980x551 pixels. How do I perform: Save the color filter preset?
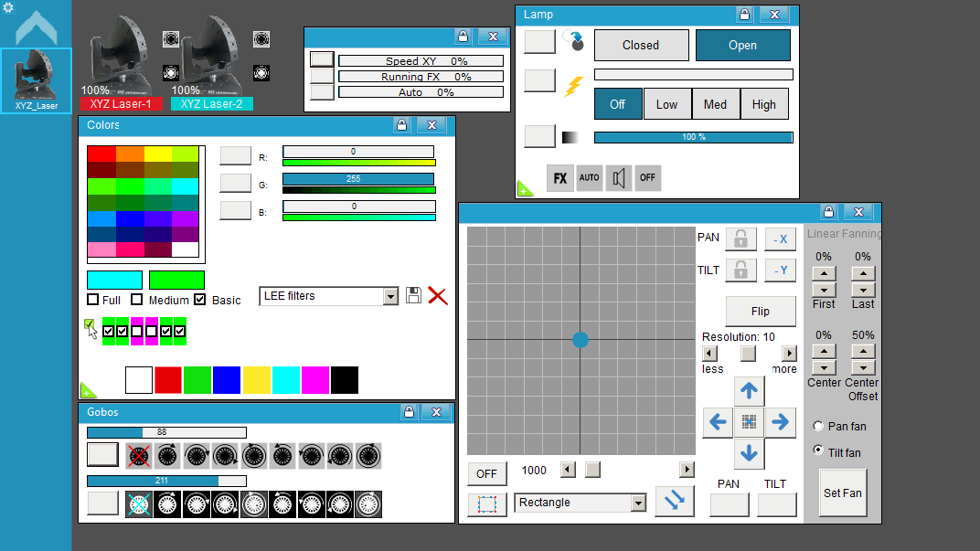click(413, 295)
